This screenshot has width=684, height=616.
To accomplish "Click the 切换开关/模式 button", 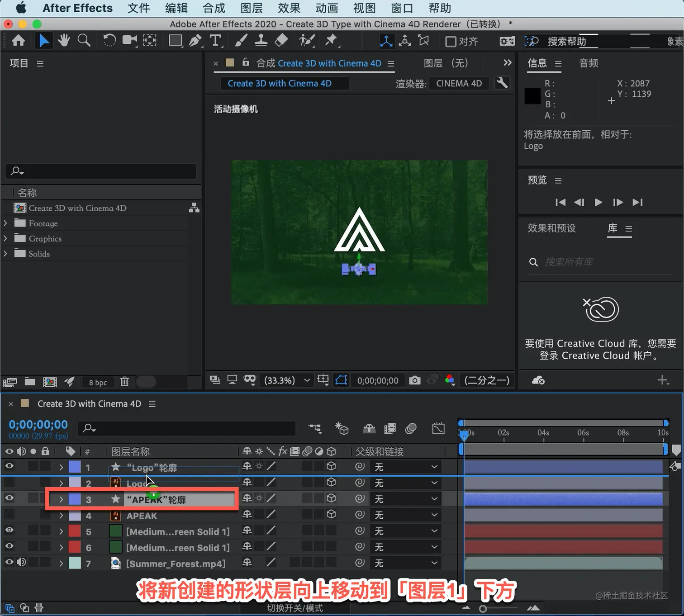I will click(295, 608).
